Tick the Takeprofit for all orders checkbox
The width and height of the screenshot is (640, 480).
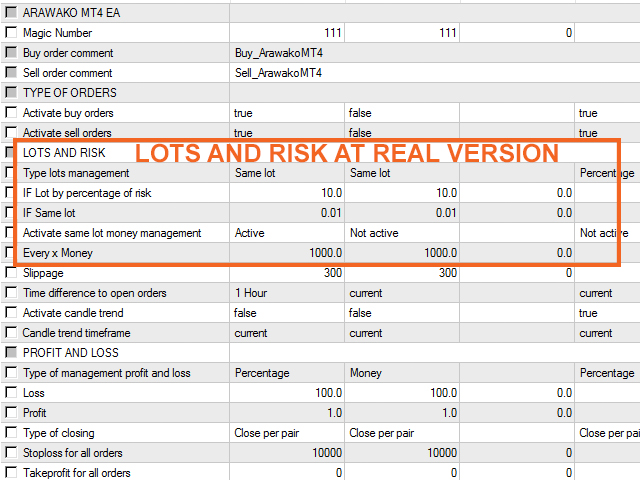(x=11, y=472)
